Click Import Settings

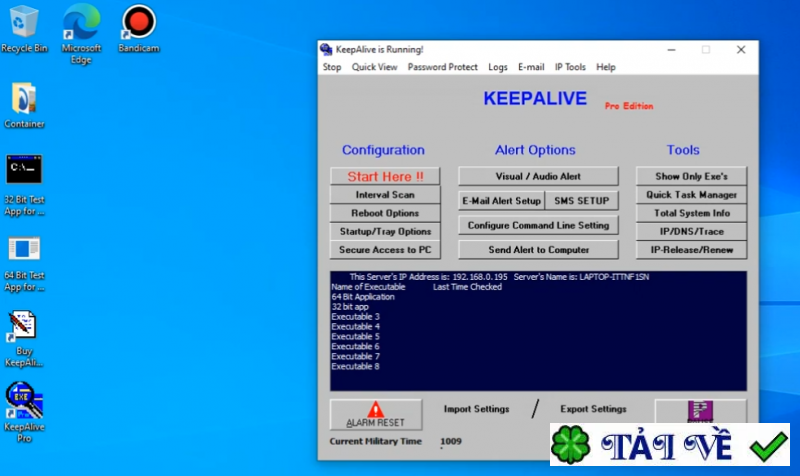(x=477, y=409)
